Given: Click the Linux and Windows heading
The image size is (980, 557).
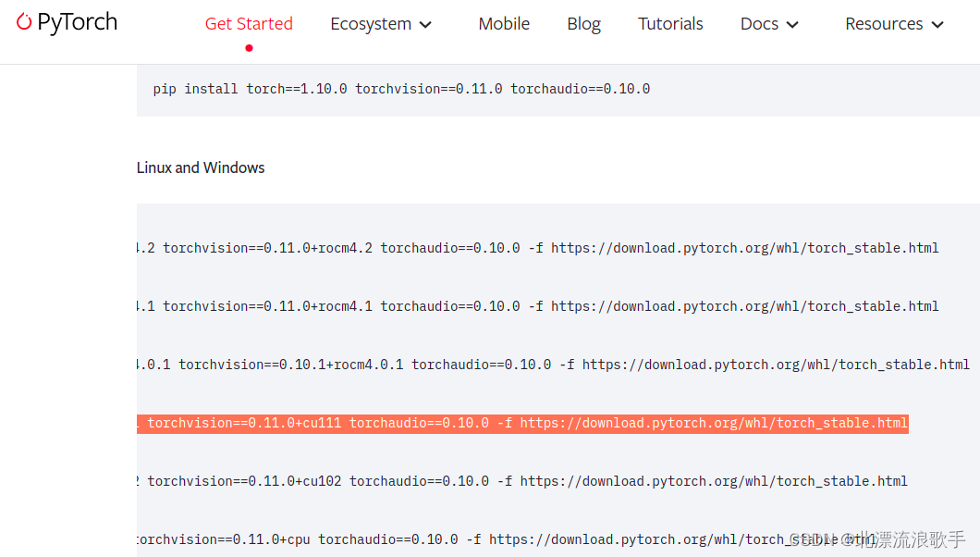Looking at the screenshot, I should click(201, 167).
